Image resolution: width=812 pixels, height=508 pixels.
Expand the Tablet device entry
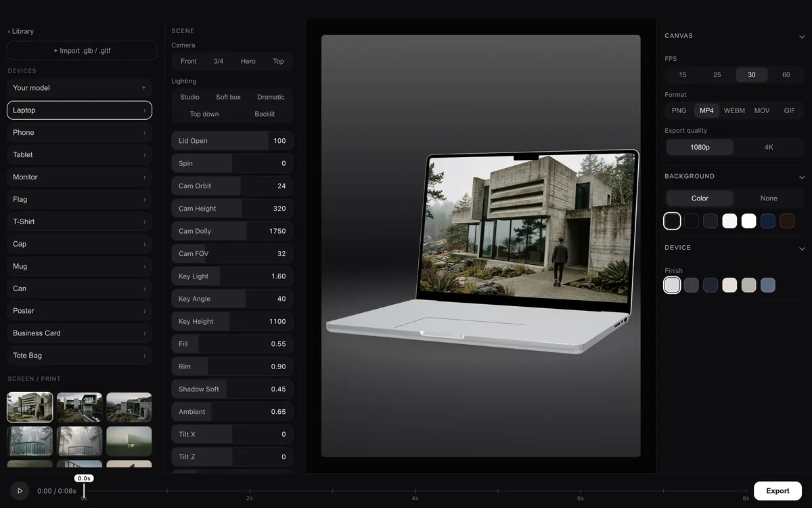[x=79, y=155]
